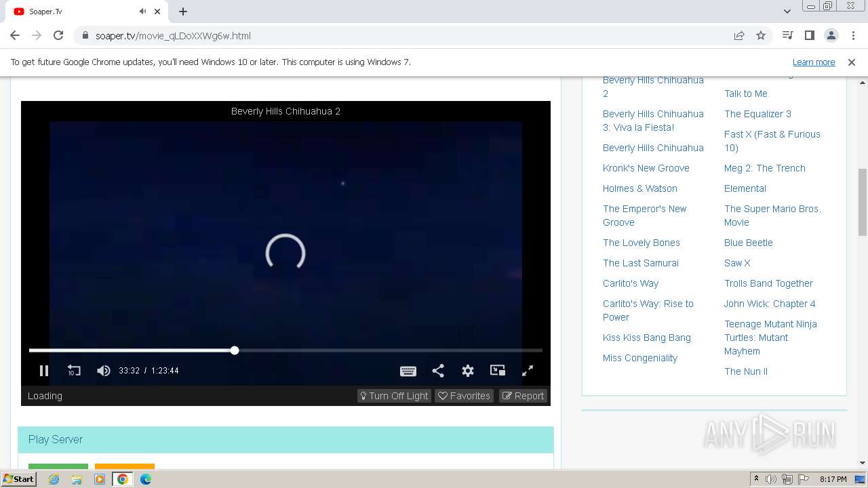Open The Nun II link
This screenshot has width=868, height=488.
[745, 371]
